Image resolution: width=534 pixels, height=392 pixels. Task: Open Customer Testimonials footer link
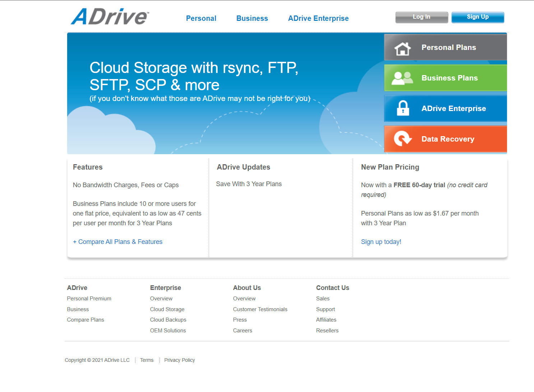pyautogui.click(x=260, y=309)
